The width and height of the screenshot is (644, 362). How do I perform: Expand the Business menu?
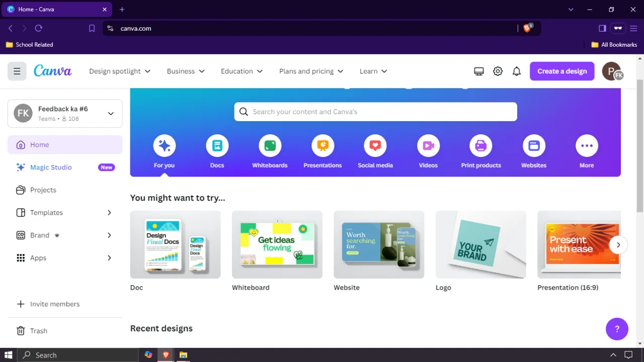[186, 71]
